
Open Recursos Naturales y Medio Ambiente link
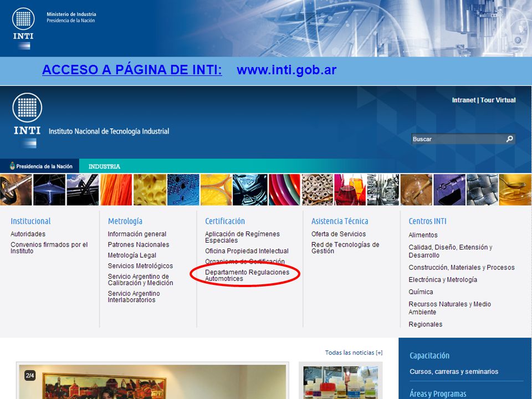[x=449, y=308]
